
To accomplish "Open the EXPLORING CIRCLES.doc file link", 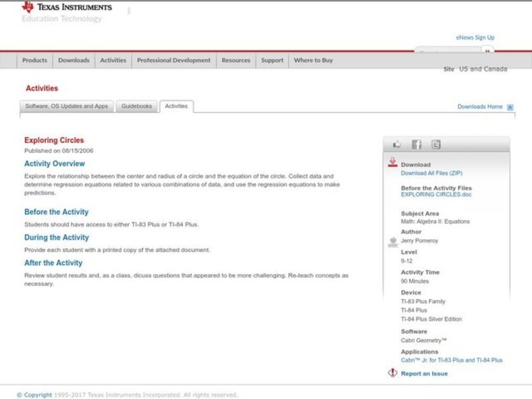I will coord(436,195).
